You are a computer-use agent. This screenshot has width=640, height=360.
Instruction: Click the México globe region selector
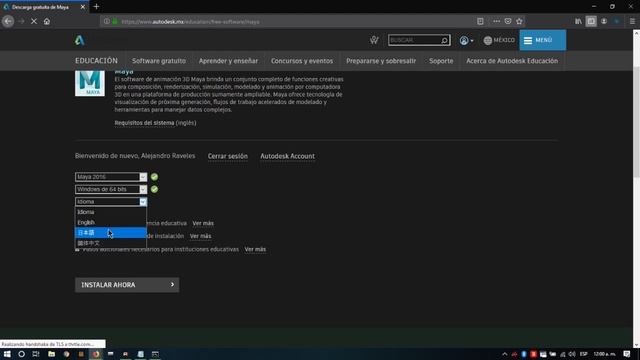(499, 40)
